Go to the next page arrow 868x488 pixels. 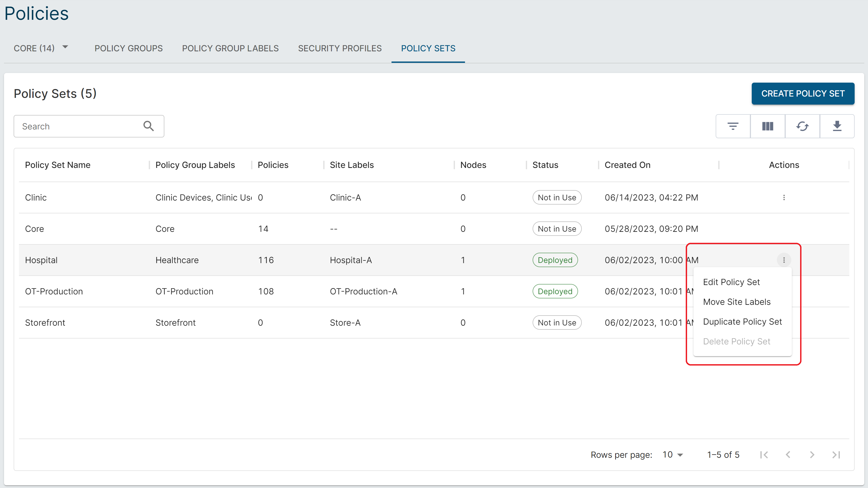pos(812,455)
